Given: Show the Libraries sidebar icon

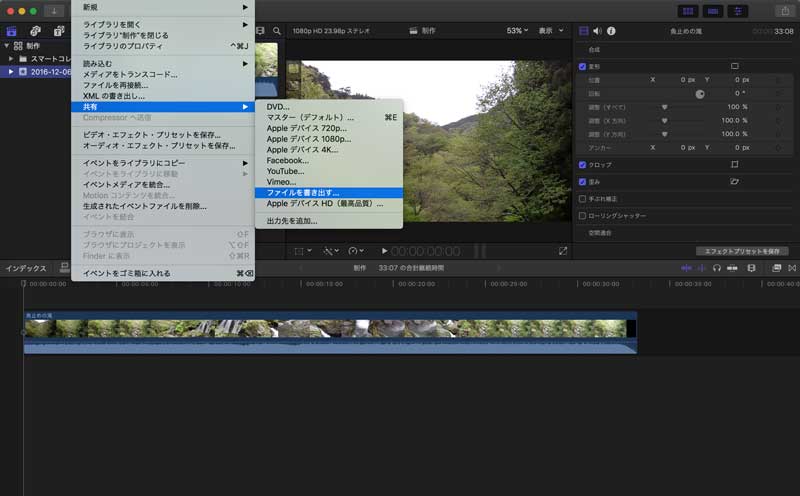Looking at the screenshot, I should [12, 31].
